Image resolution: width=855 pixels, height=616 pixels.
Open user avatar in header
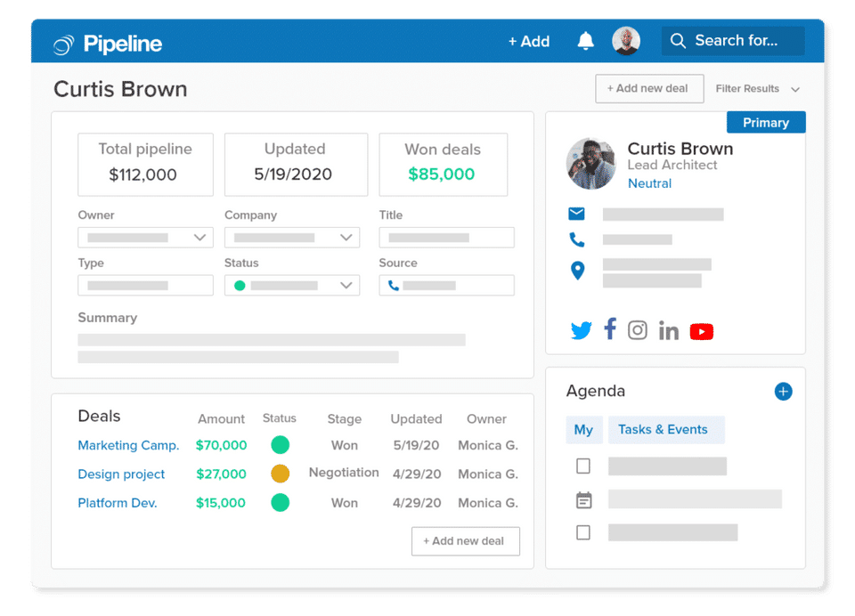click(x=625, y=41)
